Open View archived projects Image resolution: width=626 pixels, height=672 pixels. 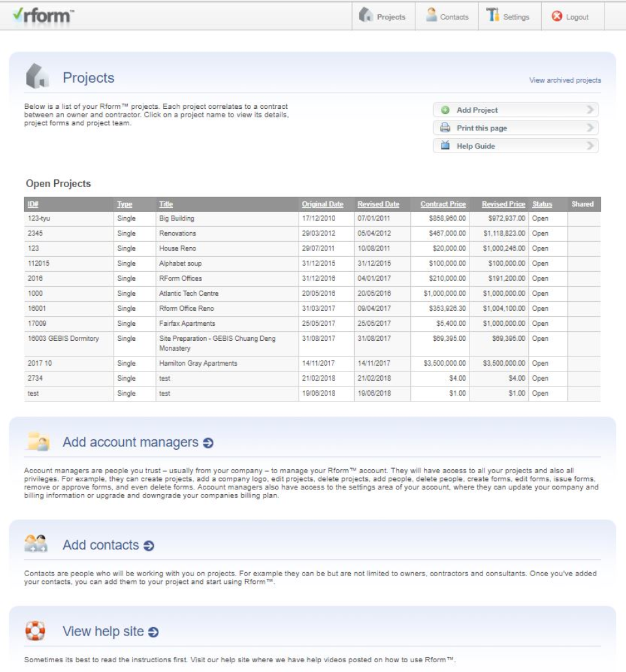pos(565,80)
